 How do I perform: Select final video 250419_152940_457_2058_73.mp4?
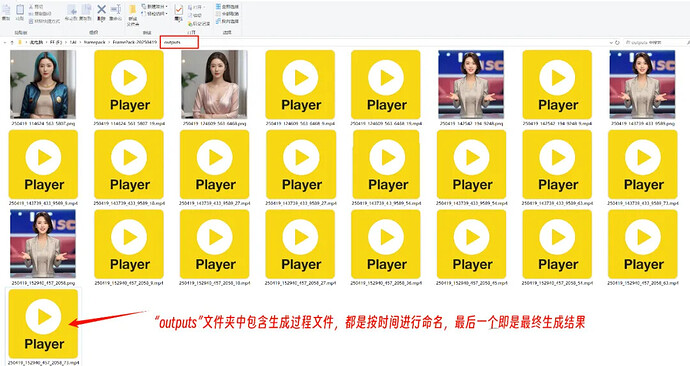click(x=43, y=327)
